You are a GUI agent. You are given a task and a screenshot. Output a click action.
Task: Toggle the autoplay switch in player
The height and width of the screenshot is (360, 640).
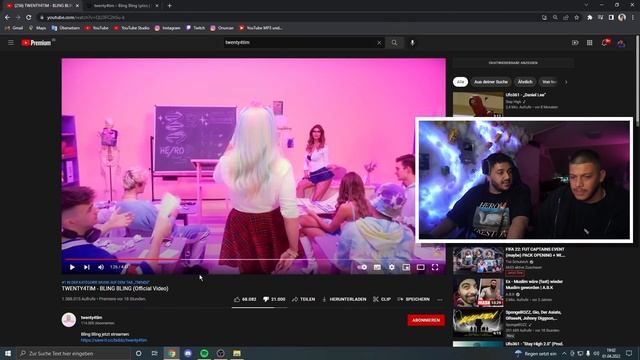(x=363, y=267)
